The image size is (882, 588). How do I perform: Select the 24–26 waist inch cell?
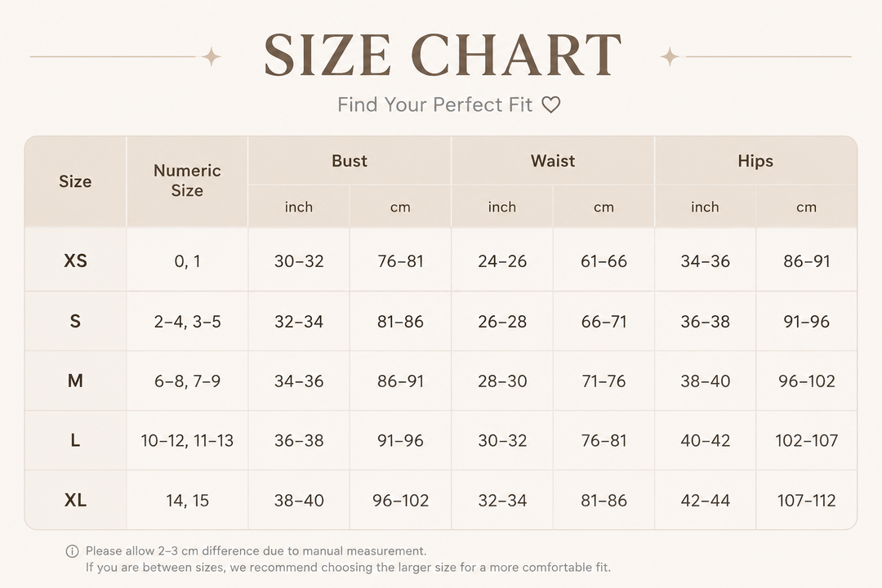502,261
